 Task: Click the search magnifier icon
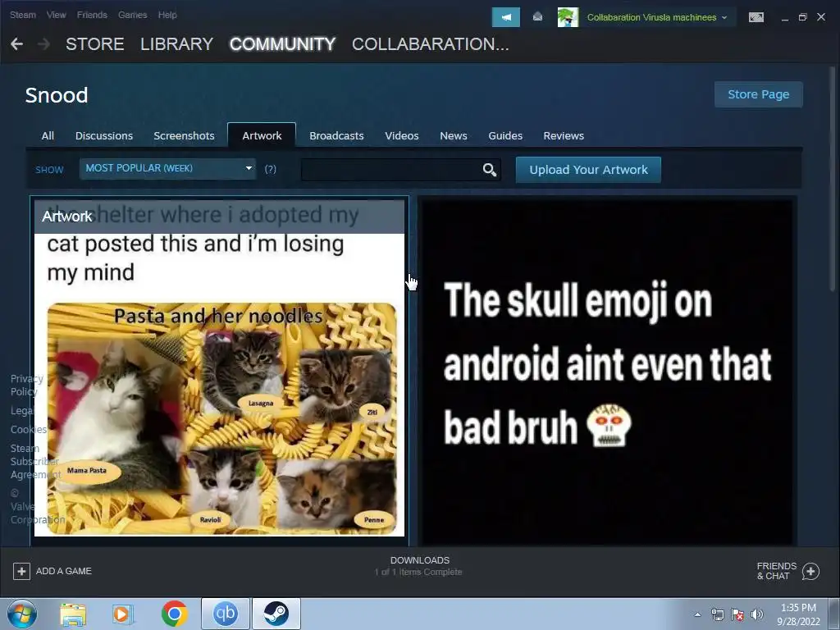[489, 170]
